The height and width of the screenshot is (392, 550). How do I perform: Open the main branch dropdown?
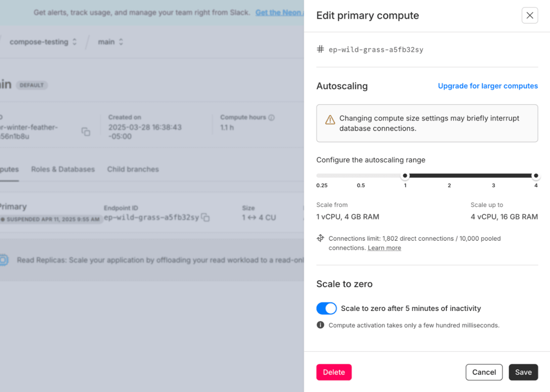111,42
